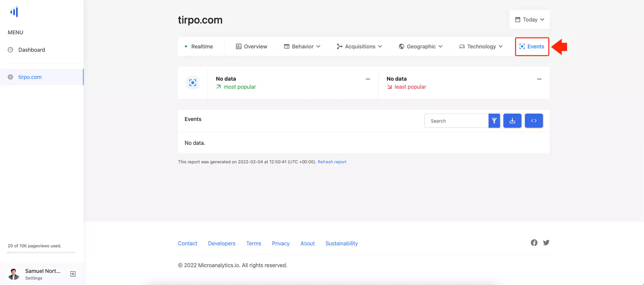This screenshot has width=644, height=285.
Task: Click the Geographic globe icon
Action: pyautogui.click(x=402, y=46)
